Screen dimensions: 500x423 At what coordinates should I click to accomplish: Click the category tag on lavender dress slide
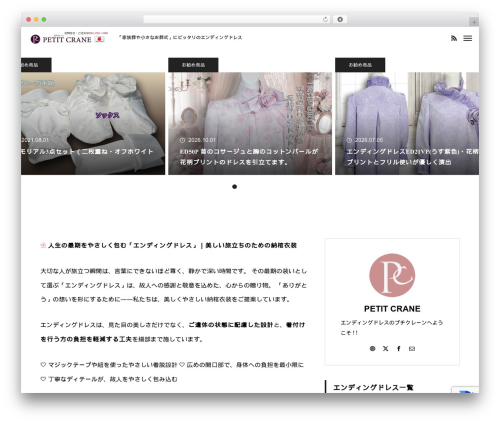360,65
